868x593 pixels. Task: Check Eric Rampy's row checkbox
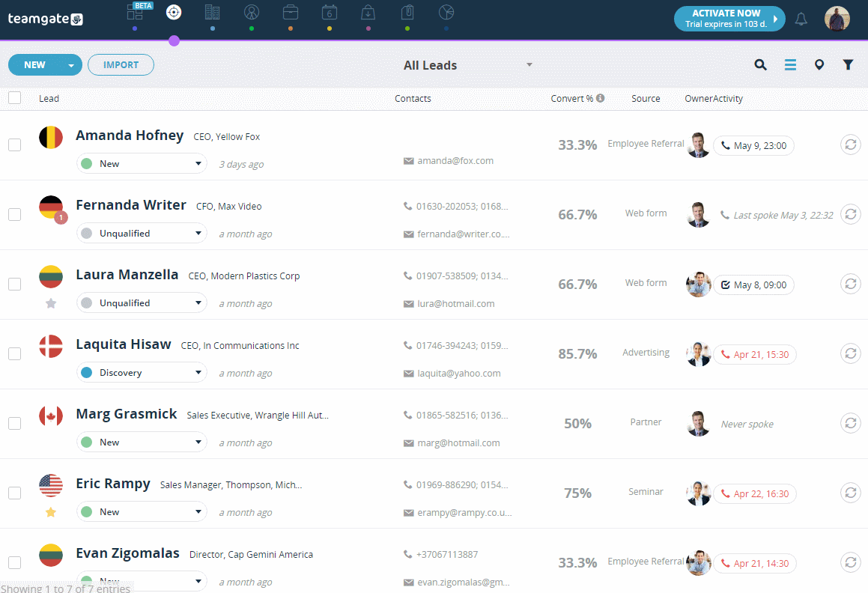tap(15, 493)
